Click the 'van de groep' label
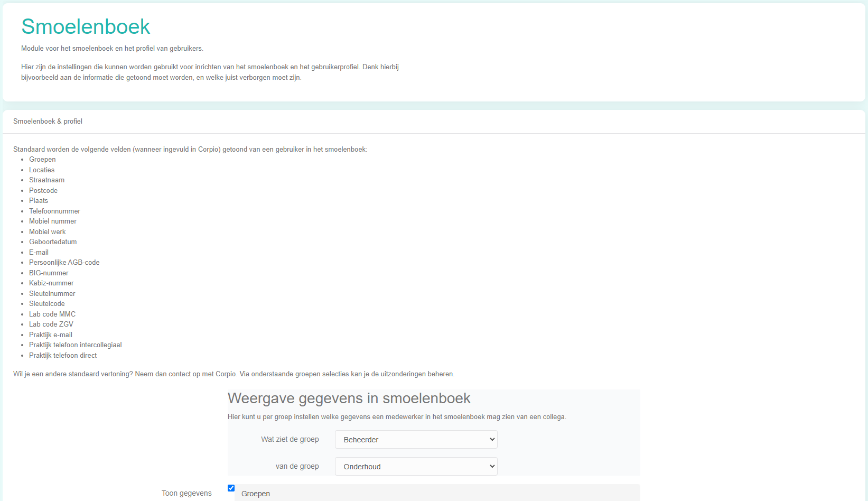This screenshot has height=501, width=868. click(297, 466)
